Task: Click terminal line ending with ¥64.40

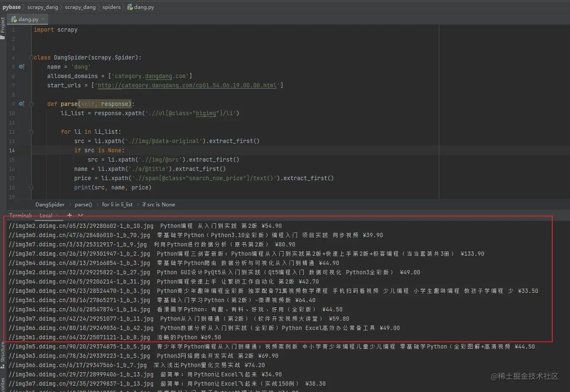Action: pyautogui.click(x=162, y=300)
